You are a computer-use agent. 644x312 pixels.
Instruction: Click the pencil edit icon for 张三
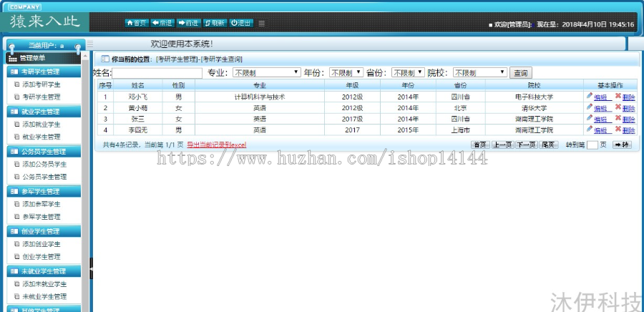coord(590,118)
